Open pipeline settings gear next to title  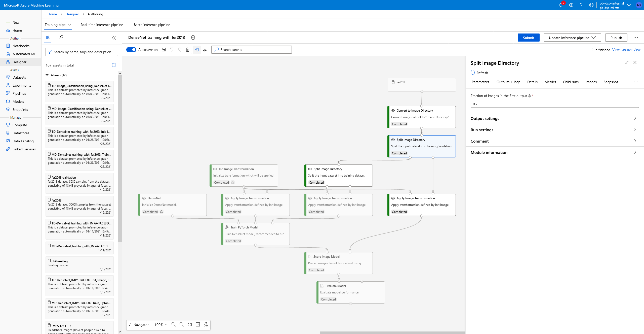point(193,38)
